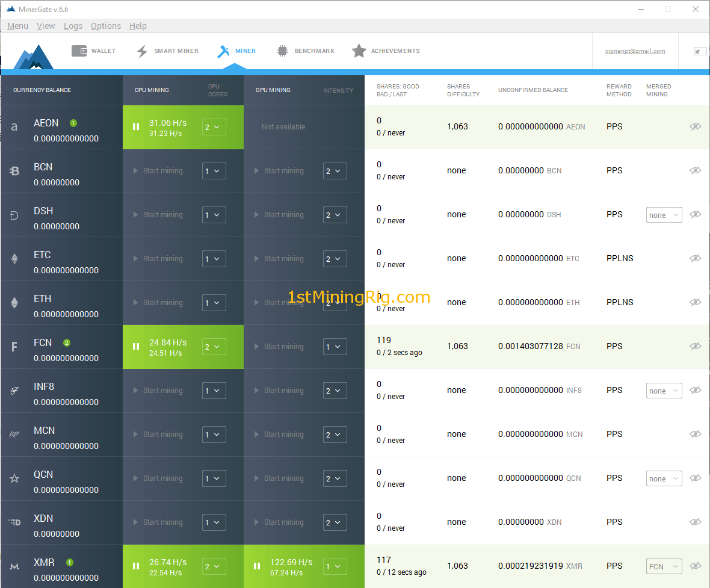Open DSH merged mining dropdown
Image resolution: width=710 pixels, height=588 pixels.
coord(664,215)
